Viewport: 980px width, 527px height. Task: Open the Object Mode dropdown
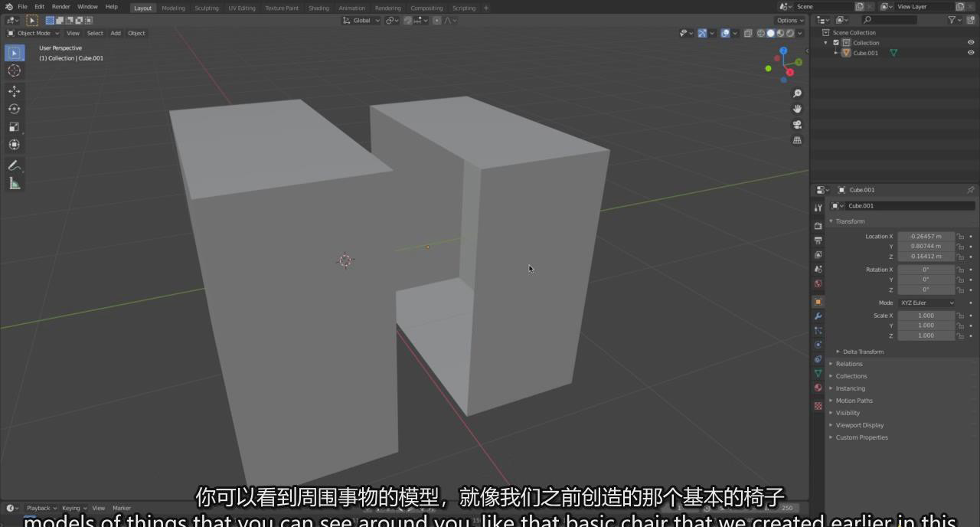(x=34, y=33)
